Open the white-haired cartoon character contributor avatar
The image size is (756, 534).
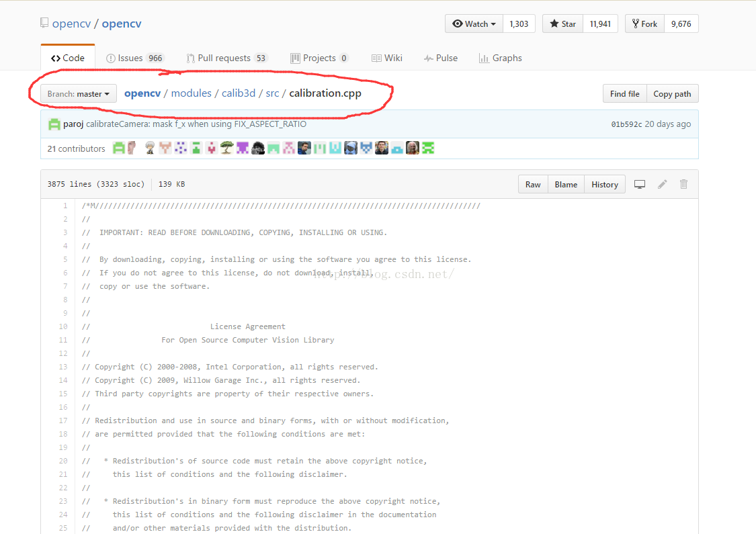[x=151, y=148]
